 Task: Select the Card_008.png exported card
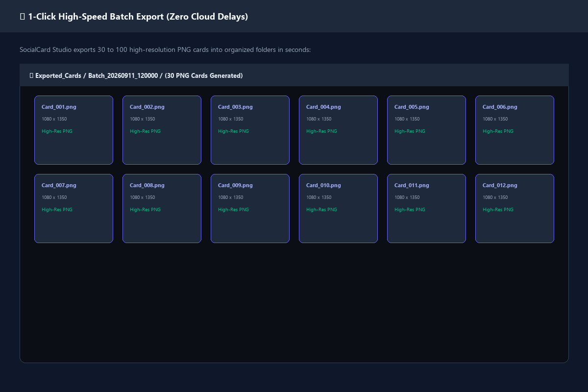(162, 208)
